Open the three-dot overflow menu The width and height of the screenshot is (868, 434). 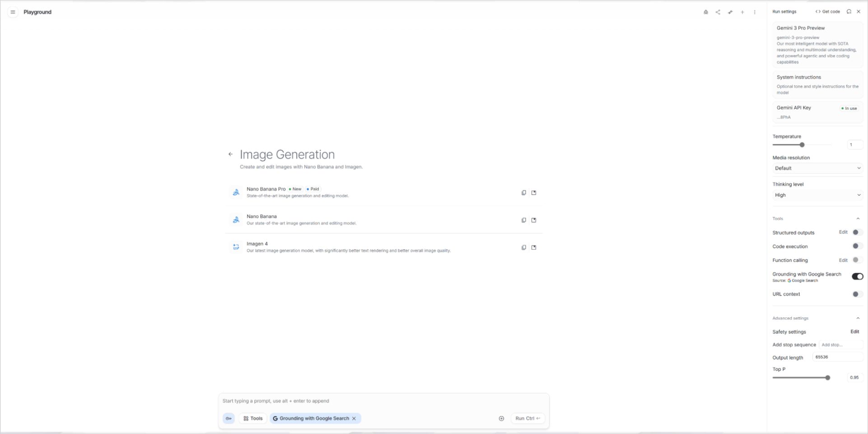pos(754,12)
